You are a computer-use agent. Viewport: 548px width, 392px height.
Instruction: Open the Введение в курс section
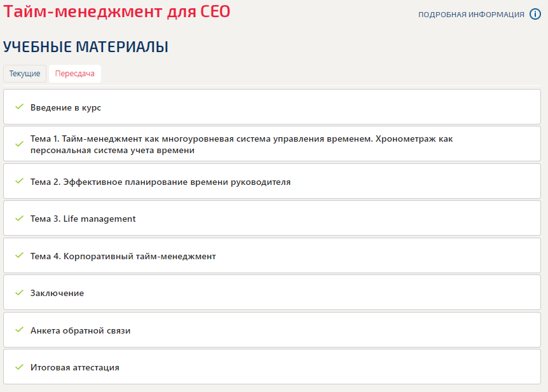click(x=65, y=107)
